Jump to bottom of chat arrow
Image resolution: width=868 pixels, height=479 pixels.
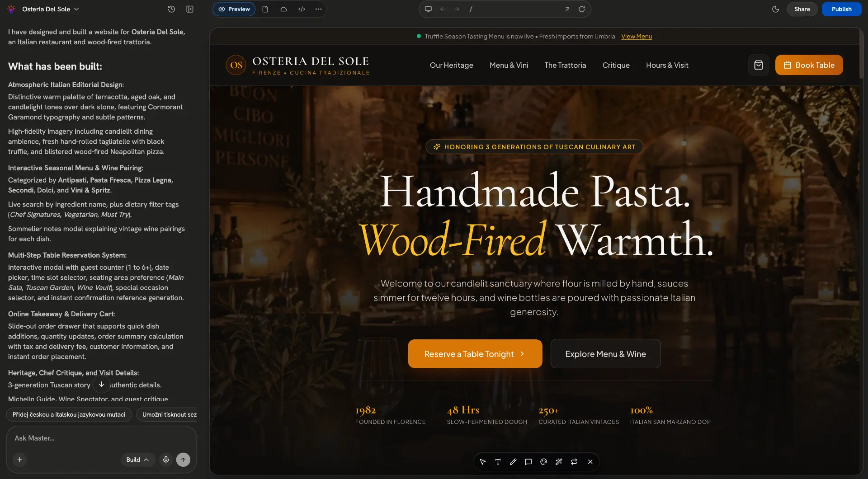click(101, 385)
